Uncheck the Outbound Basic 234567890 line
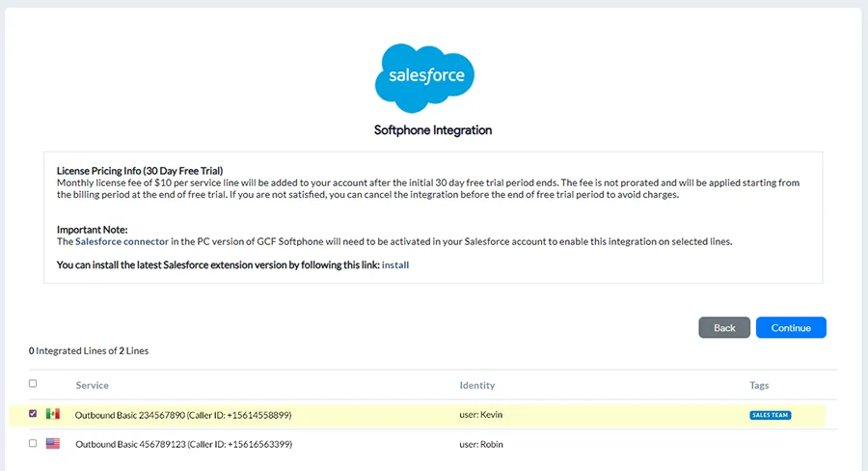Screen dimensions: 868x471 pos(33,413)
